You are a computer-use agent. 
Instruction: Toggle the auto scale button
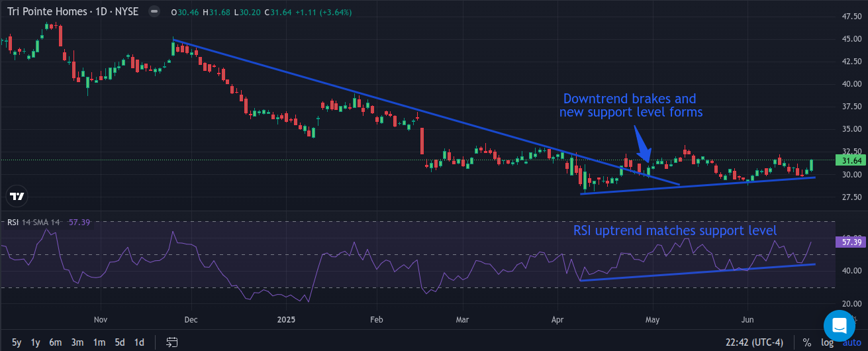[x=851, y=342]
